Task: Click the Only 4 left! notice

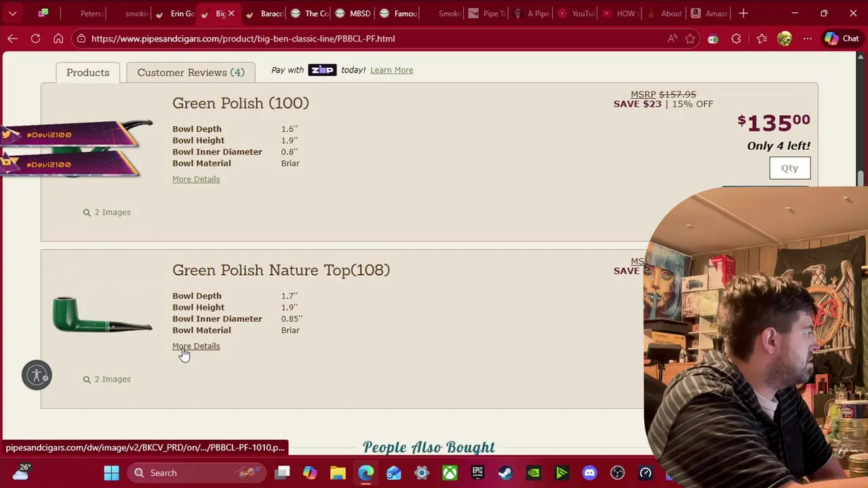Action: pos(778,146)
